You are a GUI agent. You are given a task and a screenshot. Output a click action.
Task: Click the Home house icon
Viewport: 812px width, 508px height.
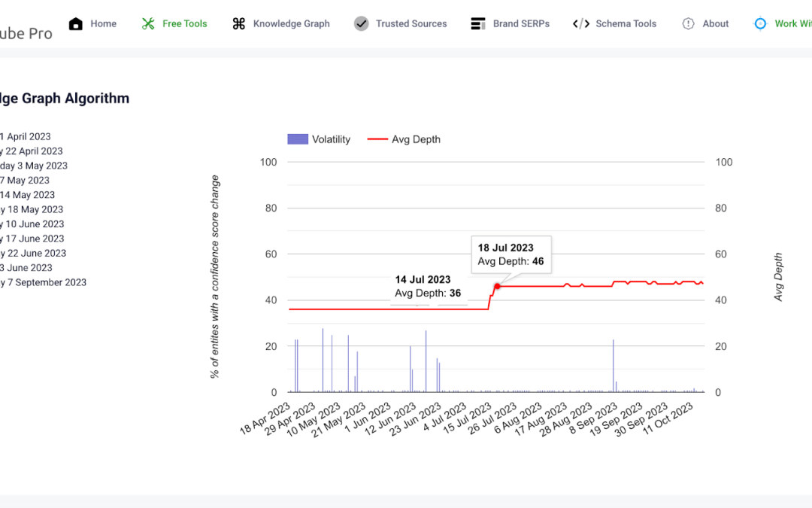75,23
